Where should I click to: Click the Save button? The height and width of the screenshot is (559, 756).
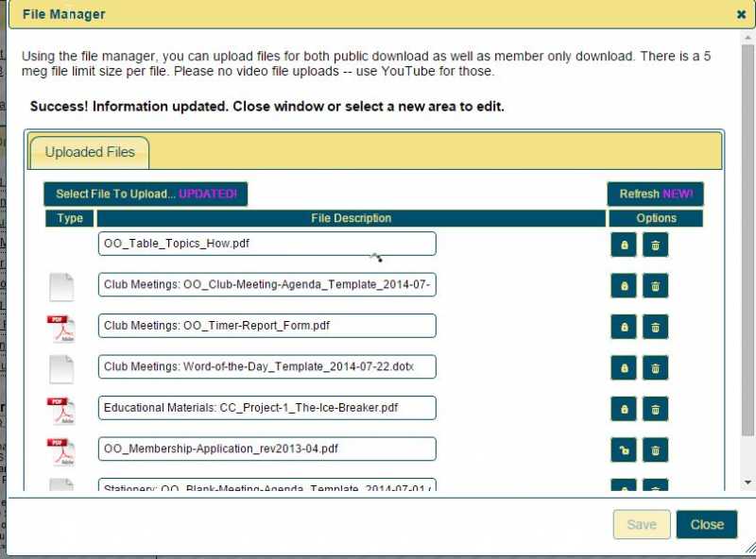[642, 524]
